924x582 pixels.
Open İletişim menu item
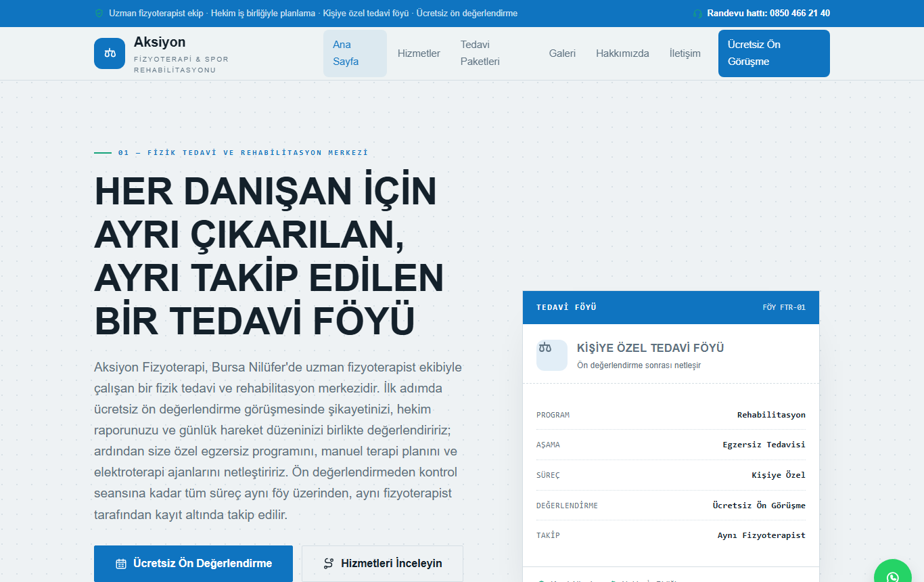(x=685, y=53)
